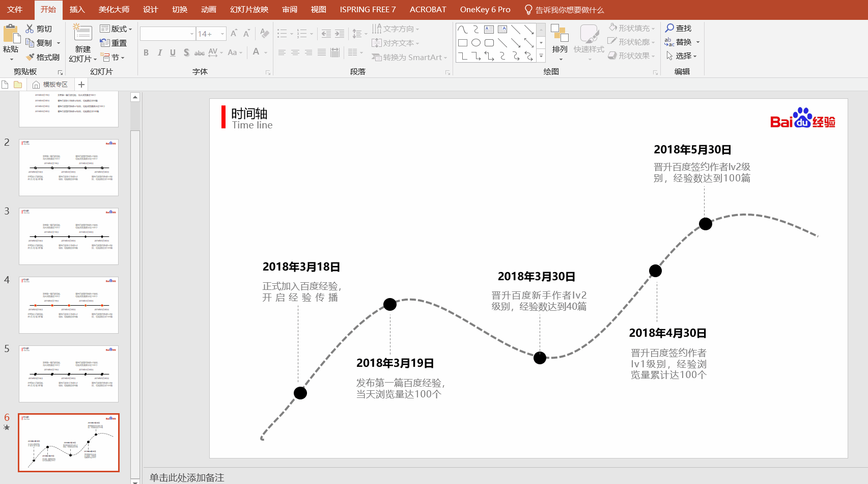The height and width of the screenshot is (484, 868).
Task: Select the text box shape in gallery
Action: tap(489, 30)
